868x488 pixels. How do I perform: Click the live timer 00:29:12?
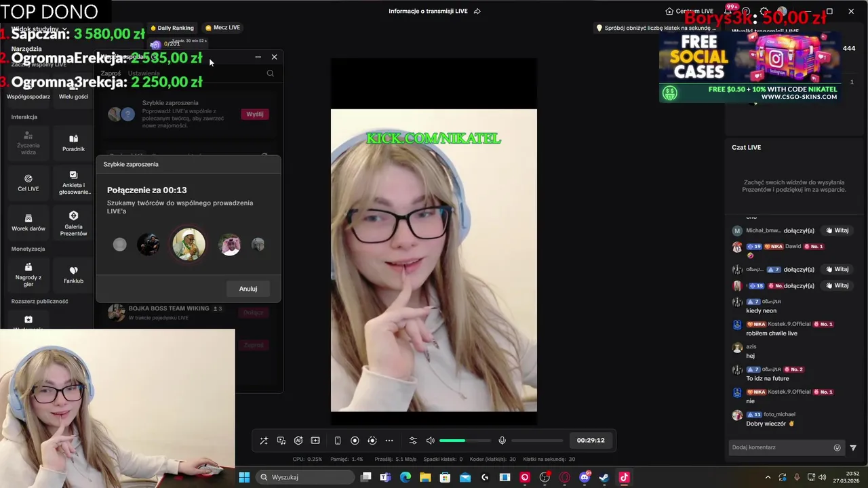[x=591, y=441]
